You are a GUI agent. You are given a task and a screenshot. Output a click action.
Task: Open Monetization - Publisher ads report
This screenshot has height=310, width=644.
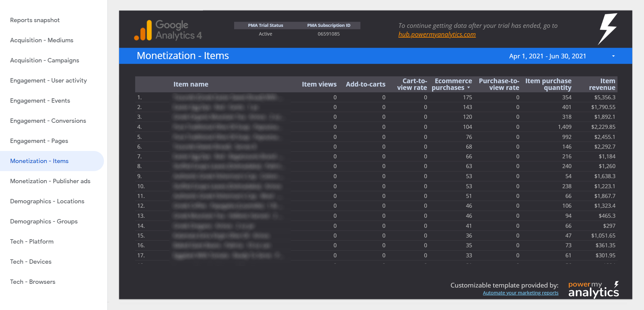[x=50, y=181]
